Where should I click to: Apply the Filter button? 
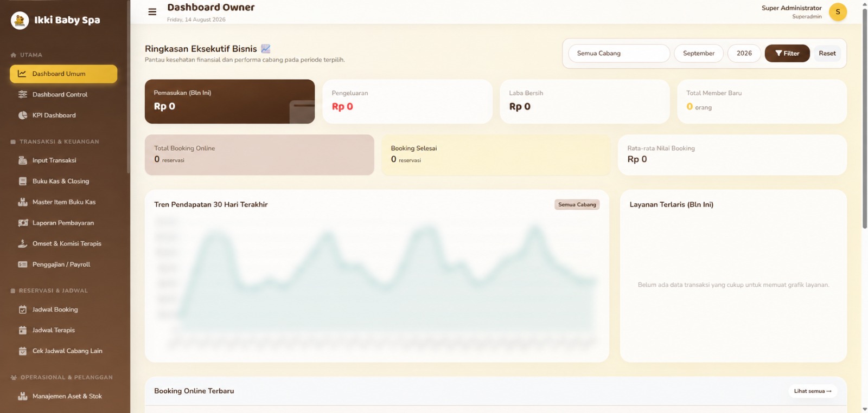pyautogui.click(x=787, y=53)
